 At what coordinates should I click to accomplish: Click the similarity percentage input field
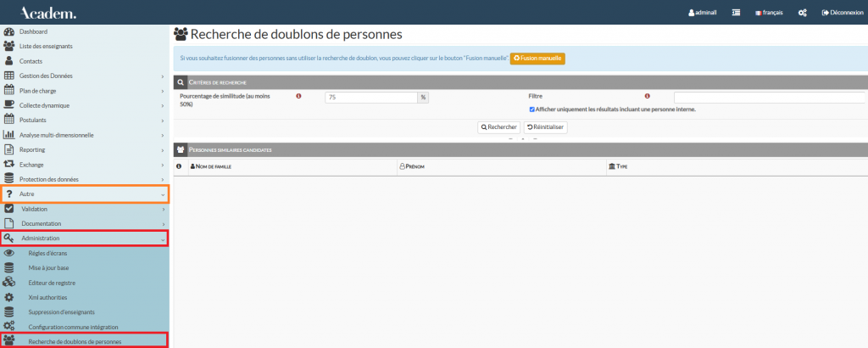(370, 98)
